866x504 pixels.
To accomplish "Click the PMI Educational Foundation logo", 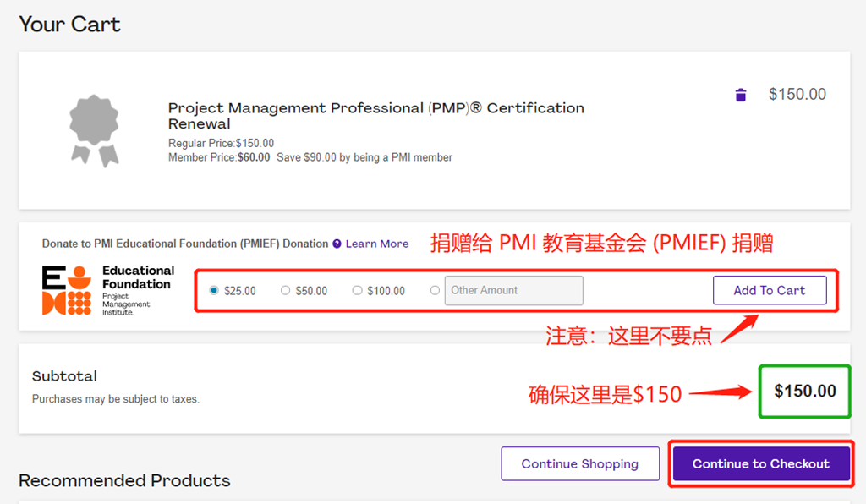I will pos(108,290).
